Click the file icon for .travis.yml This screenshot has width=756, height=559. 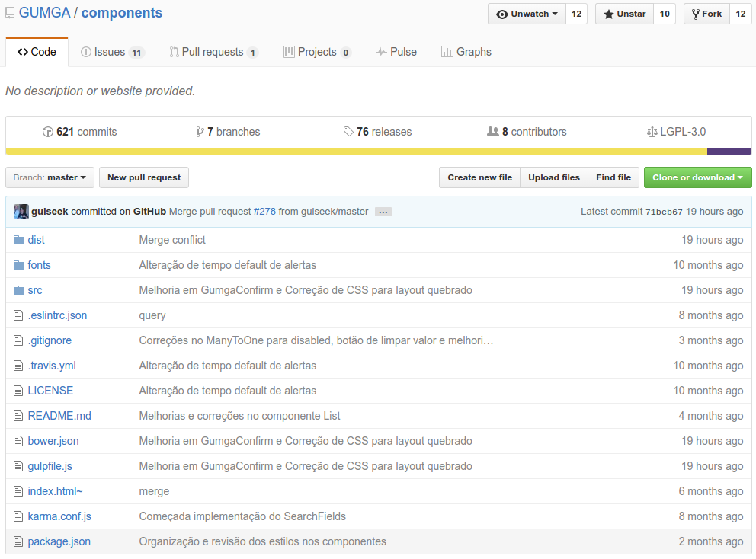click(x=18, y=366)
